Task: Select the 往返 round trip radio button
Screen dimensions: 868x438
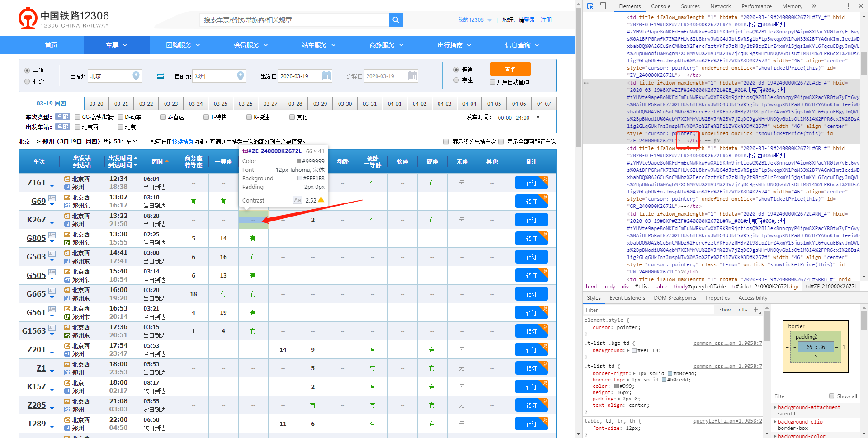Action: [27, 82]
